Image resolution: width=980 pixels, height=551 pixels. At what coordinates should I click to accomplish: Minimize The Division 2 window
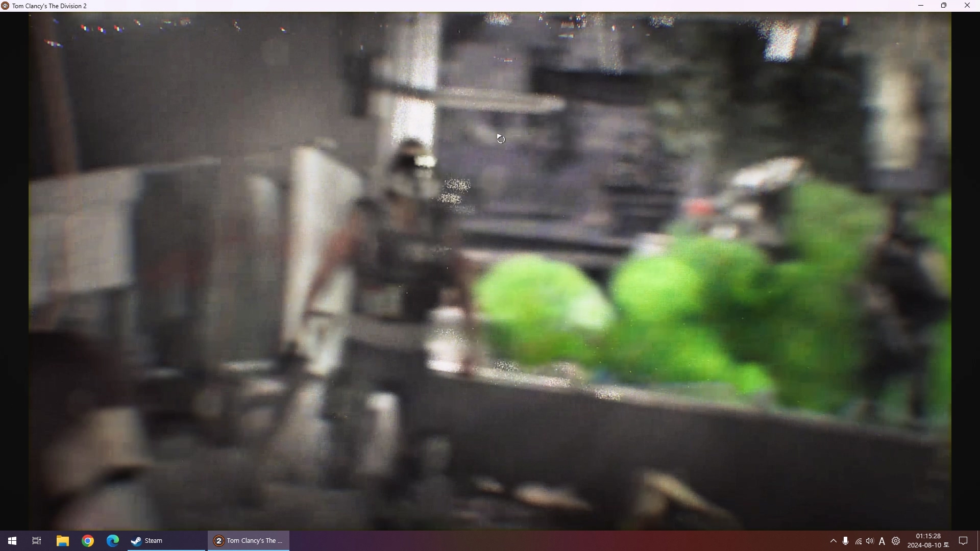pos(921,6)
